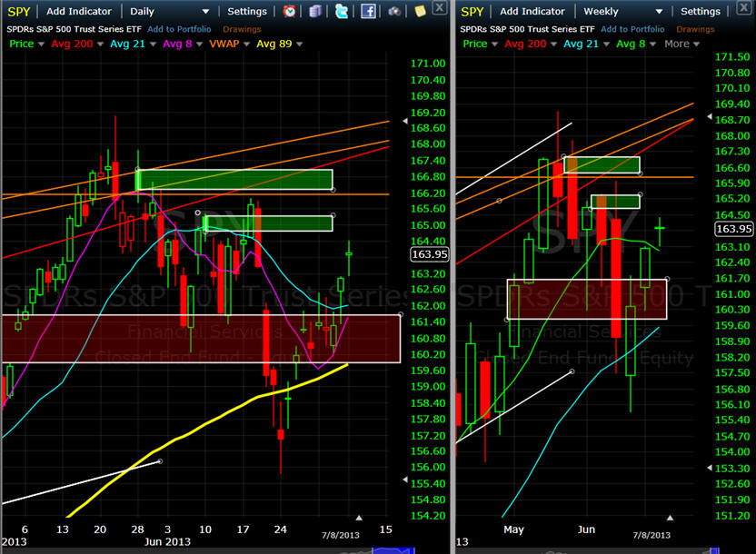Grab red zone corner handle on Daily chart
756x554 pixels.
pyautogui.click(x=400, y=314)
